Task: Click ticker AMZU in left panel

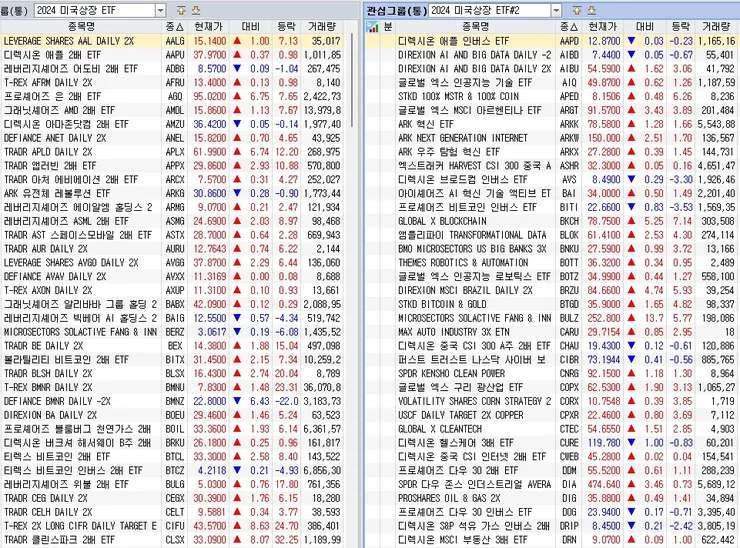Action: (175, 124)
